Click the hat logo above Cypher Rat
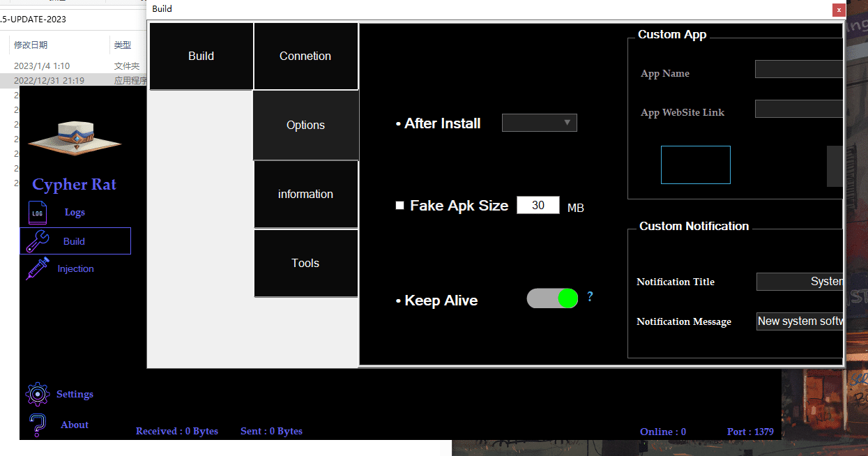Image resolution: width=868 pixels, height=456 pixels. [x=75, y=137]
